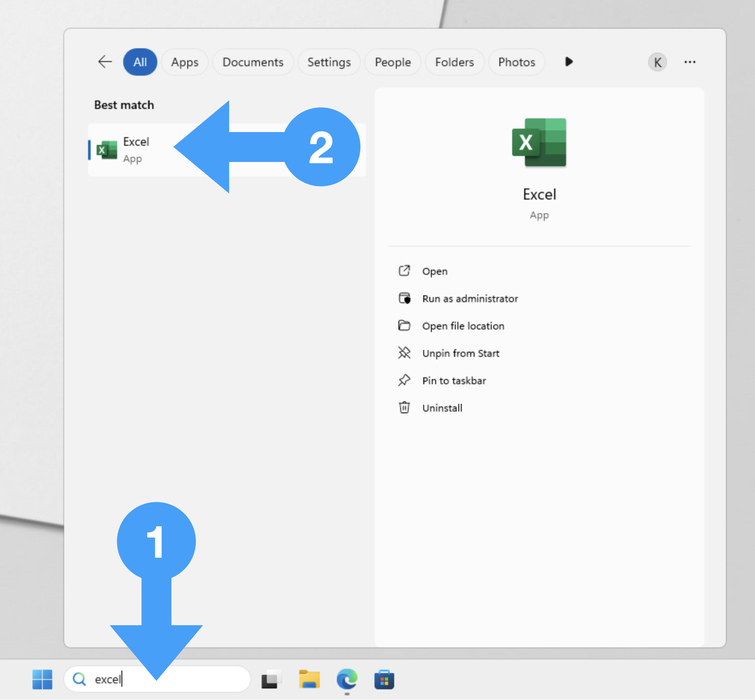The height and width of the screenshot is (700, 755).
Task: Go back using the left arrow
Action: [x=105, y=62]
